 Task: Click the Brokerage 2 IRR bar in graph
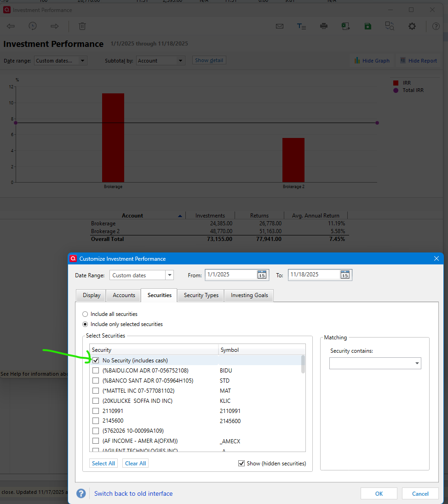293,160
